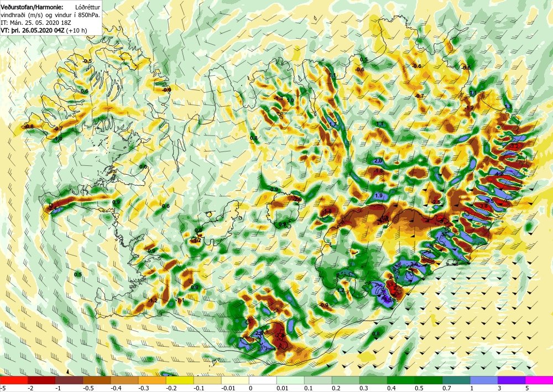Click the 'VT: þri. 26.05.2020 04Z' valid time
Viewport: 553px width, 392px height.
33,30
